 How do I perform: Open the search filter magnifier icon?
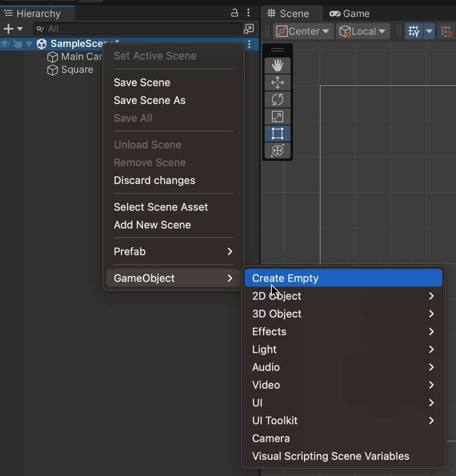coord(39,29)
